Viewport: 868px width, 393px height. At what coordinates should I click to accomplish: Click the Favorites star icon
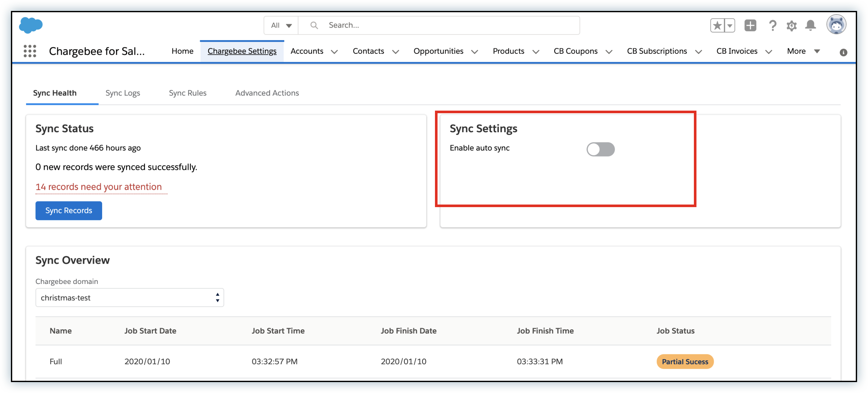(717, 25)
